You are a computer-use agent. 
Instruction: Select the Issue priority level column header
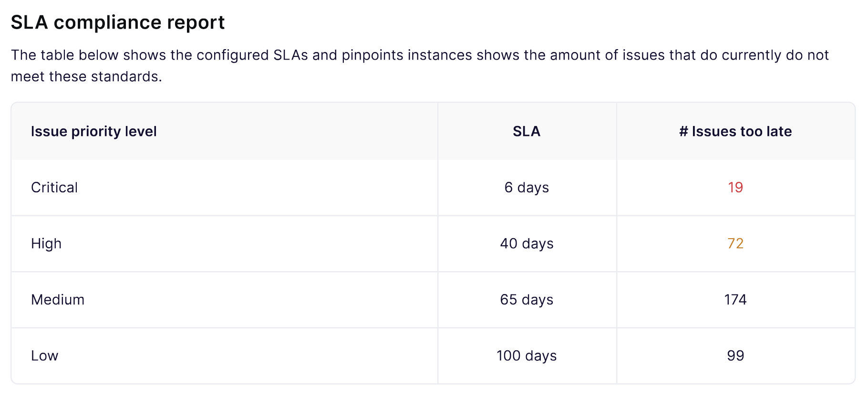[94, 131]
